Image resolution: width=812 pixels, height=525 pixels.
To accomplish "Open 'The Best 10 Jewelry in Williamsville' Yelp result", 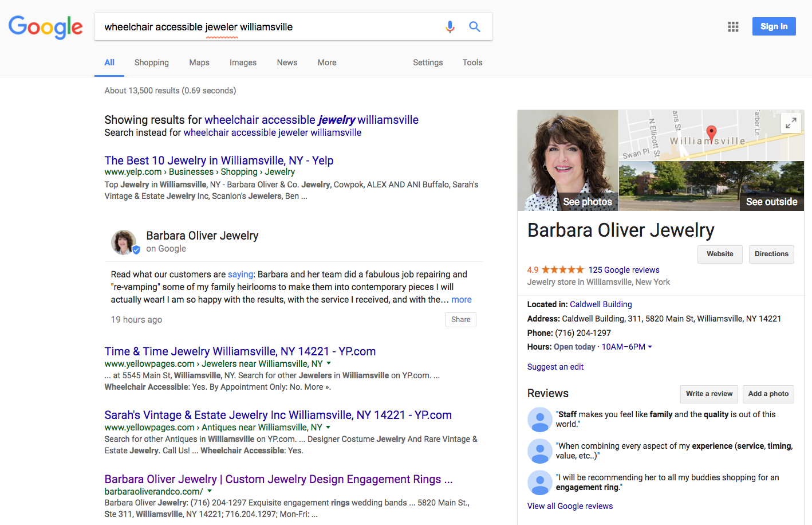I will tap(219, 160).
